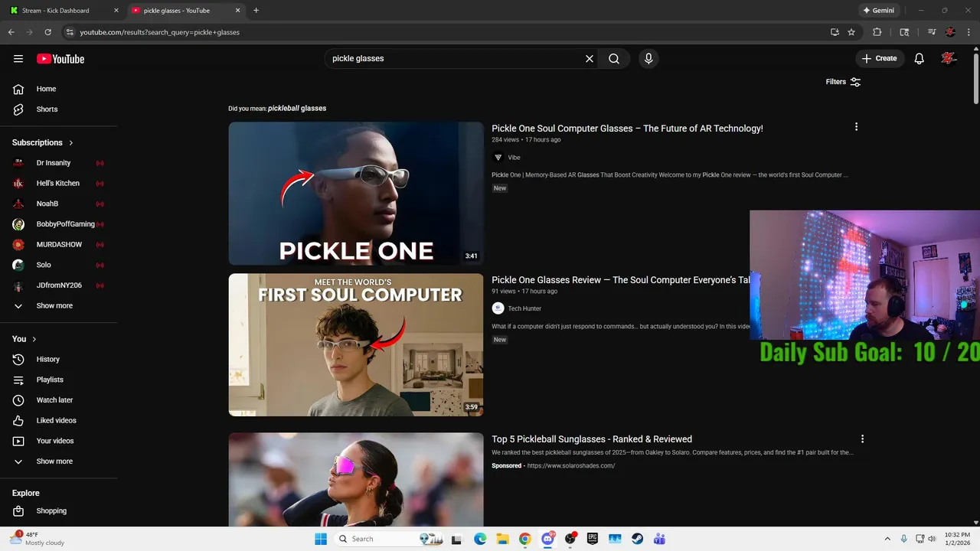Select pickle glasses - YouTube tab
The height and width of the screenshot is (551, 980).
(x=185, y=11)
